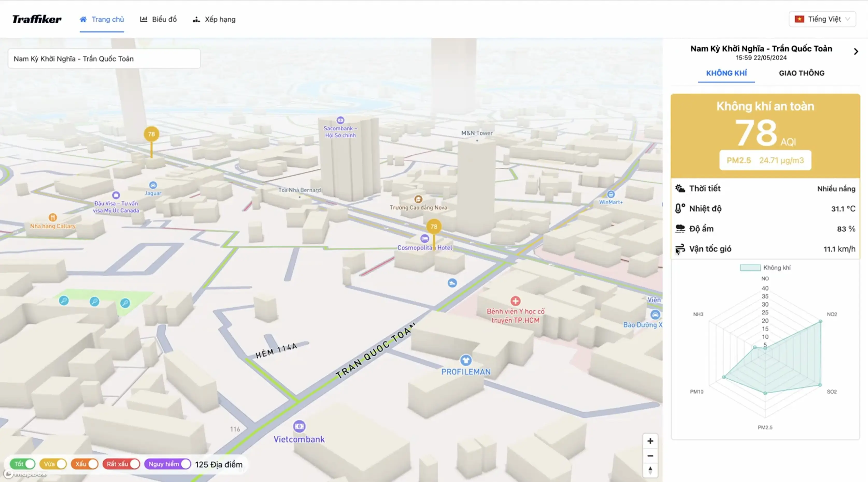Click the Nhà hàng Callary restaurant icon

53,217
